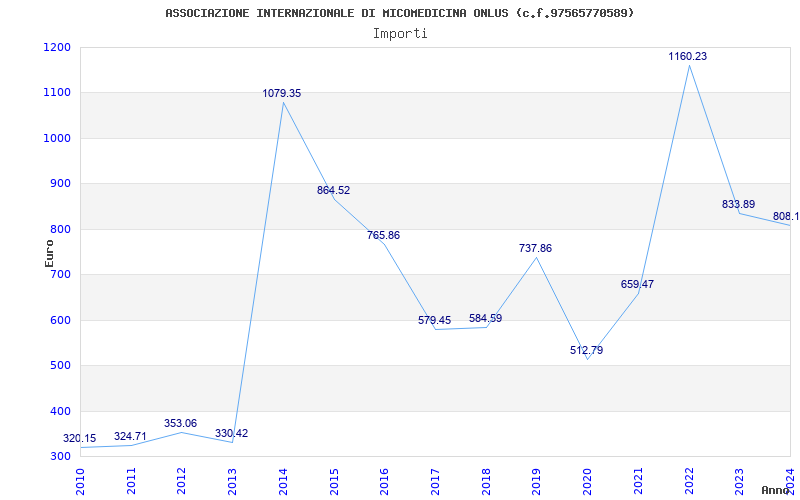Select the 833.89 data label
The image size is (800, 500).
point(738,204)
